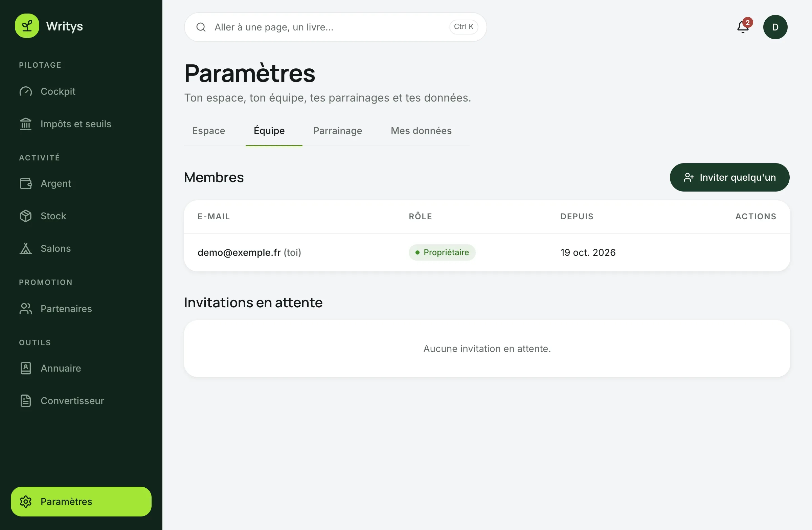Click the Writys brand name
812x530 pixels.
coord(65,26)
